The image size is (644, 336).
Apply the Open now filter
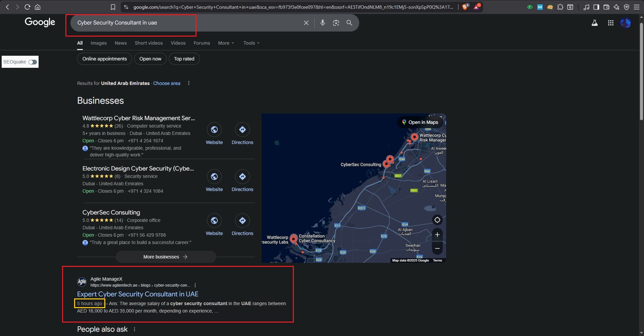tap(150, 59)
